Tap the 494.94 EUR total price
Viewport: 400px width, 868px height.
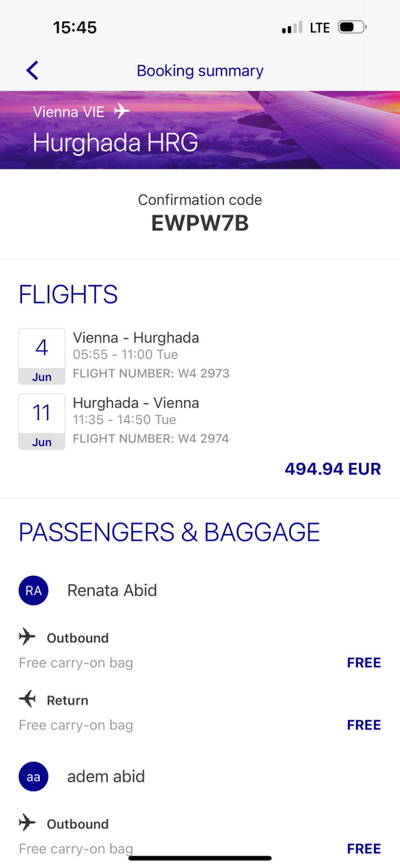coord(332,469)
